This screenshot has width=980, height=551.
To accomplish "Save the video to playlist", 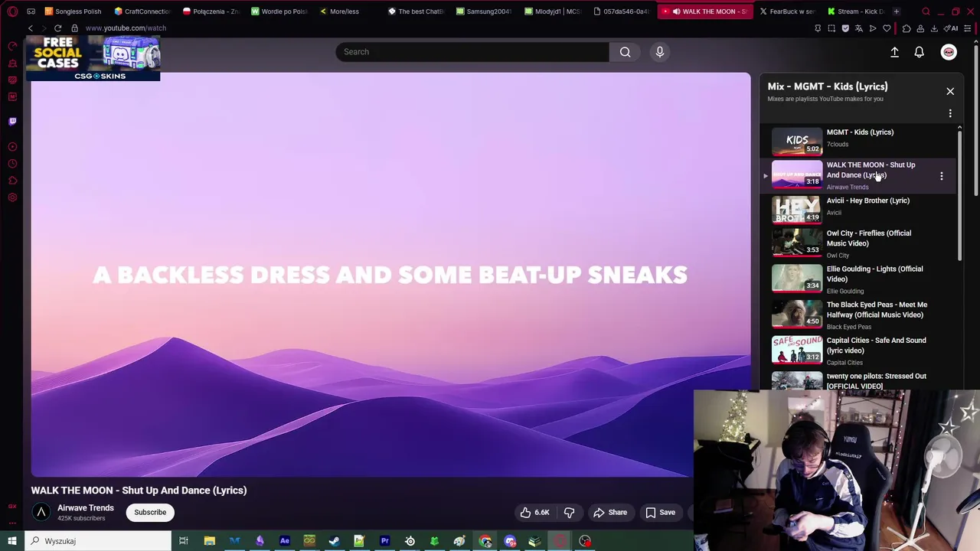I will click(660, 513).
